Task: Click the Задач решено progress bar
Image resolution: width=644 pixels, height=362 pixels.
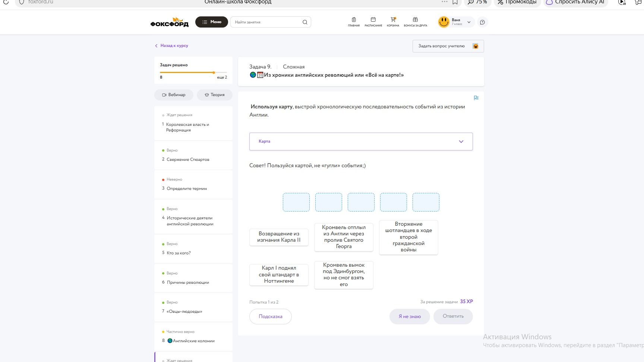Action: (x=193, y=73)
